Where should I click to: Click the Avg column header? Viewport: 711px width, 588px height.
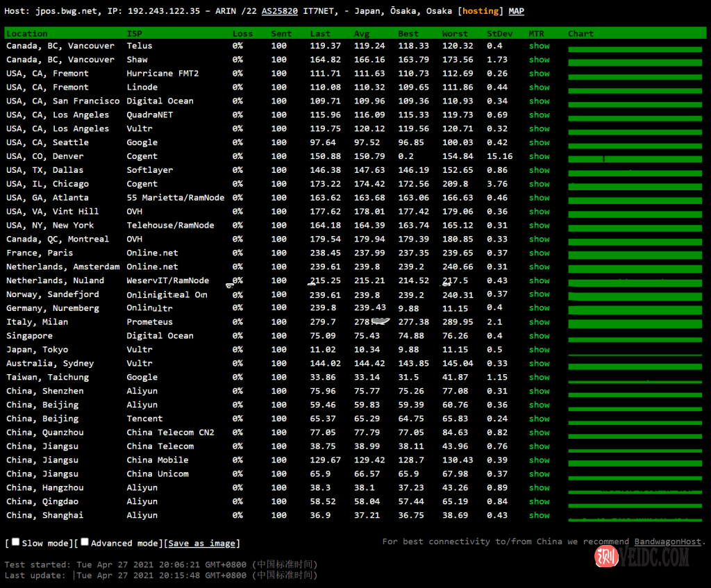tap(362, 33)
